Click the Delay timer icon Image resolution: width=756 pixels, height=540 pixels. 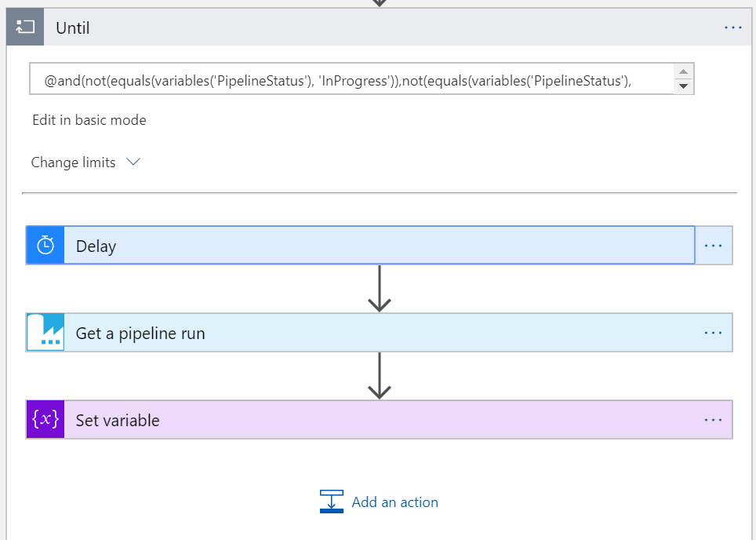pos(45,245)
